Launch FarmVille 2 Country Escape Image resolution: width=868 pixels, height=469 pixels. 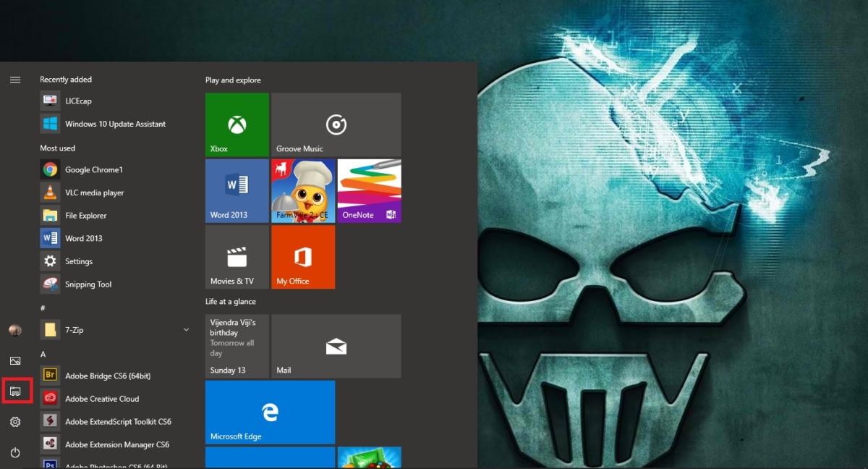pos(302,190)
